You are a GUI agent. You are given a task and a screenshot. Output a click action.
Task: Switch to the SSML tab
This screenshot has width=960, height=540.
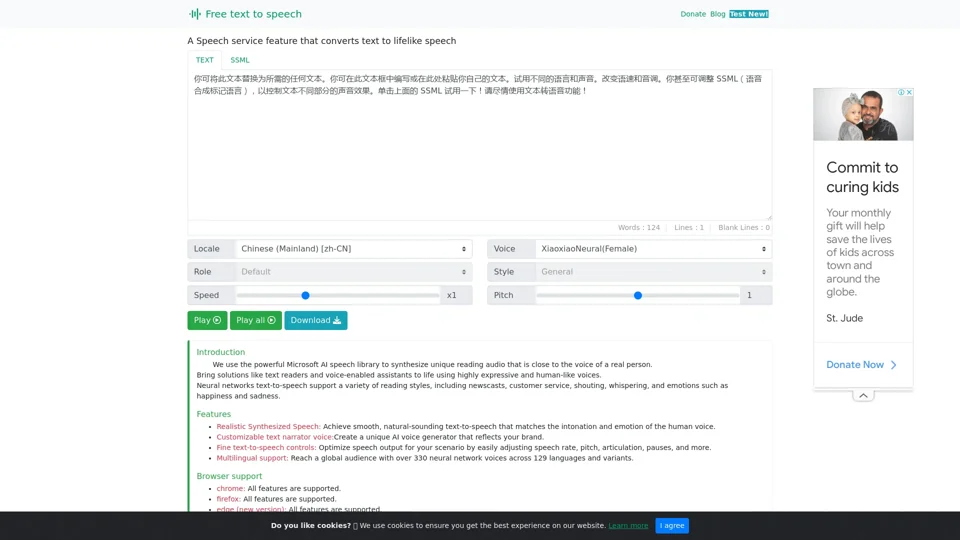[x=239, y=60]
